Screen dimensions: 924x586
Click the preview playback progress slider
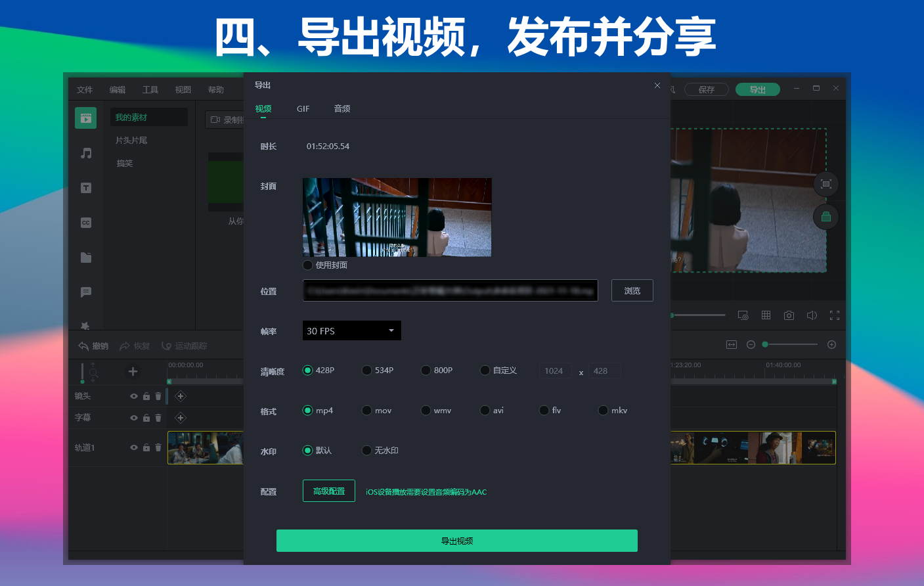[x=697, y=315]
